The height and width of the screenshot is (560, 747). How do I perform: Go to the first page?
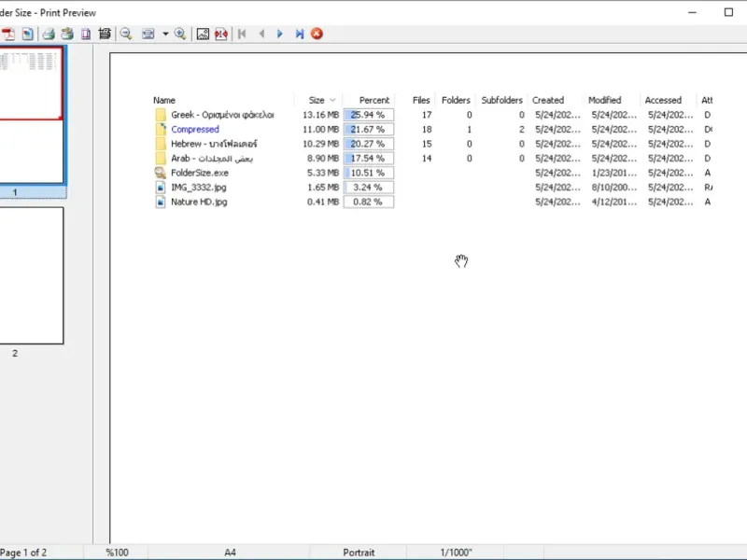coord(243,34)
